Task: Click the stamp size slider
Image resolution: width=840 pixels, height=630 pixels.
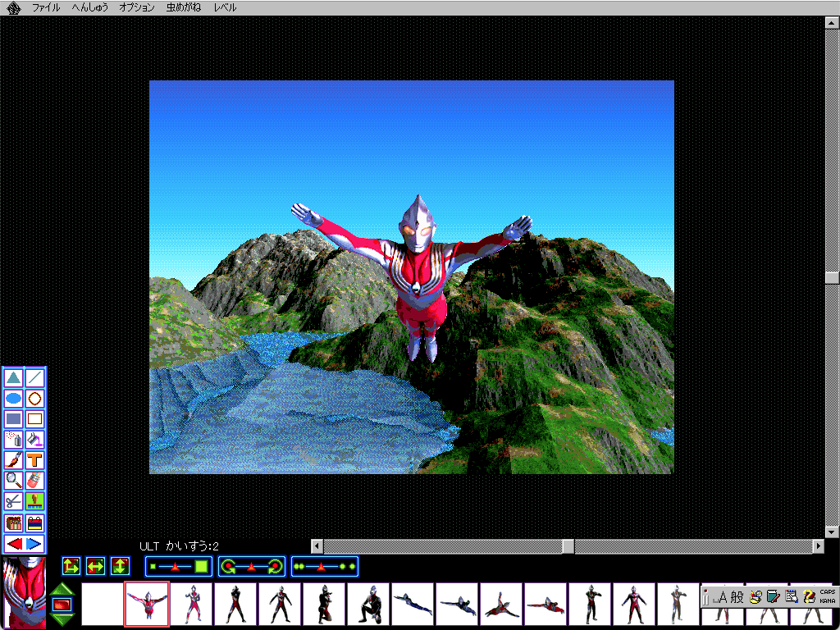Action: point(178,566)
